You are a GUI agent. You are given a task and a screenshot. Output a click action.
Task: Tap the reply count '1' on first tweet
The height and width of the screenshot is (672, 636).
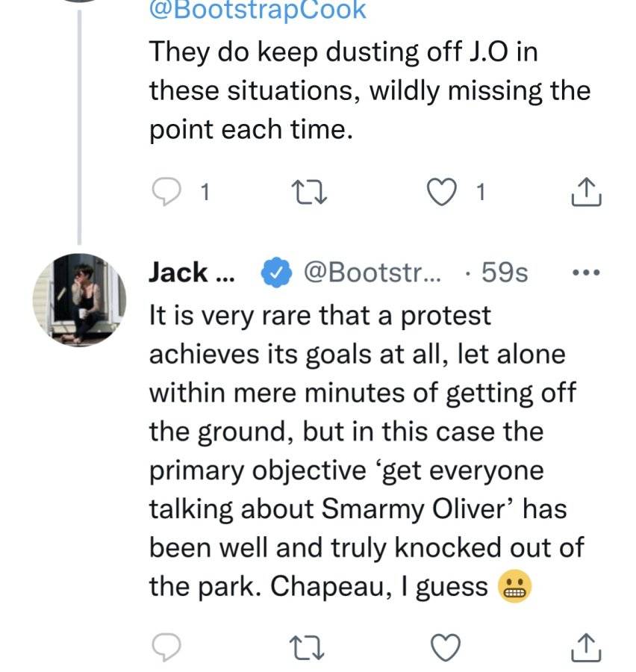coord(205,192)
